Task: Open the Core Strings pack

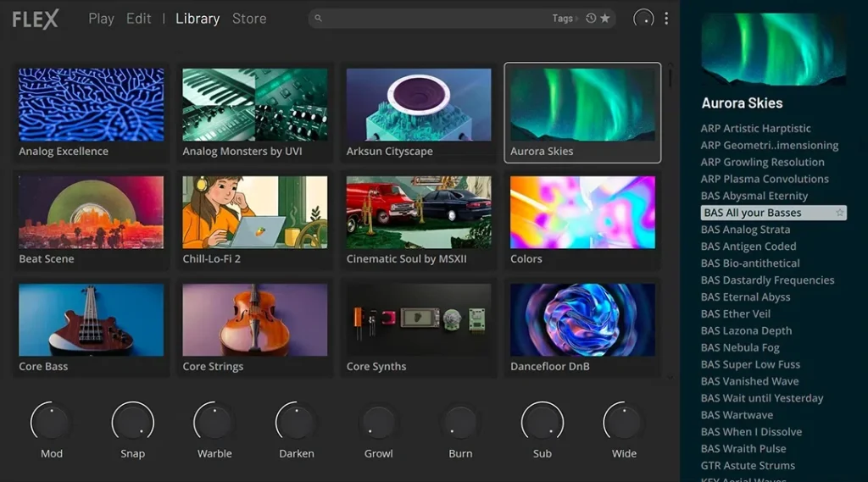Action: pos(254,328)
